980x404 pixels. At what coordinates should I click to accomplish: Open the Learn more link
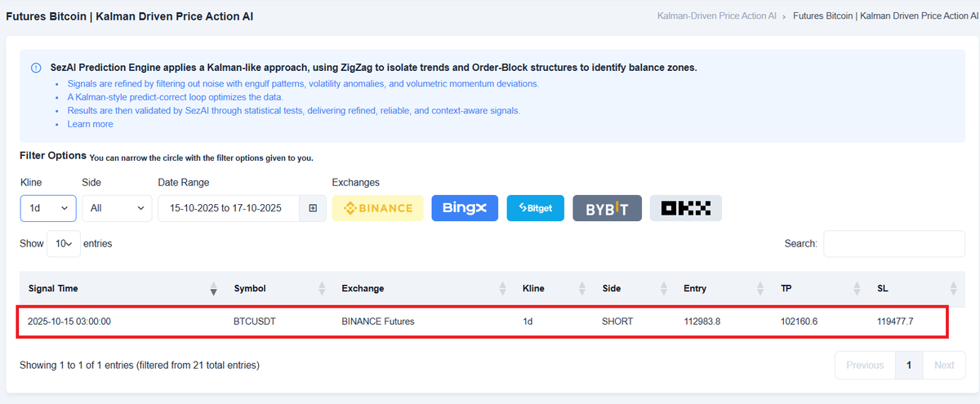(x=90, y=124)
